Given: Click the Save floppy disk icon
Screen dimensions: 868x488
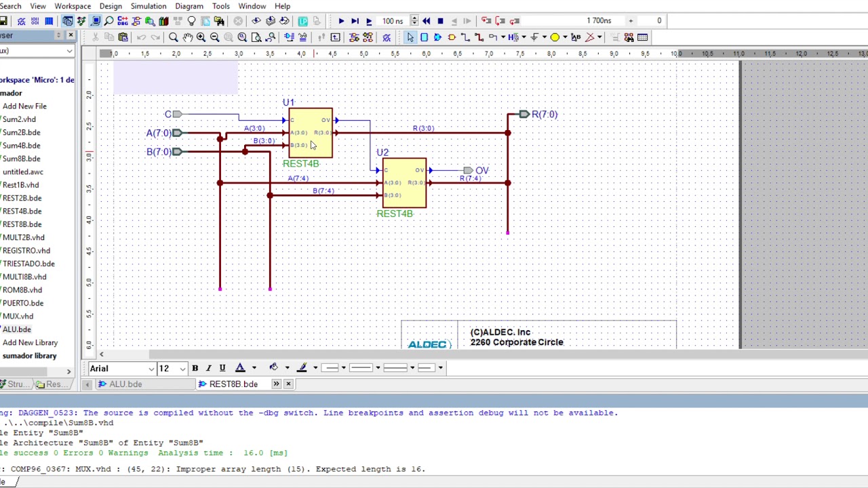Looking at the screenshot, I should (x=3, y=21).
